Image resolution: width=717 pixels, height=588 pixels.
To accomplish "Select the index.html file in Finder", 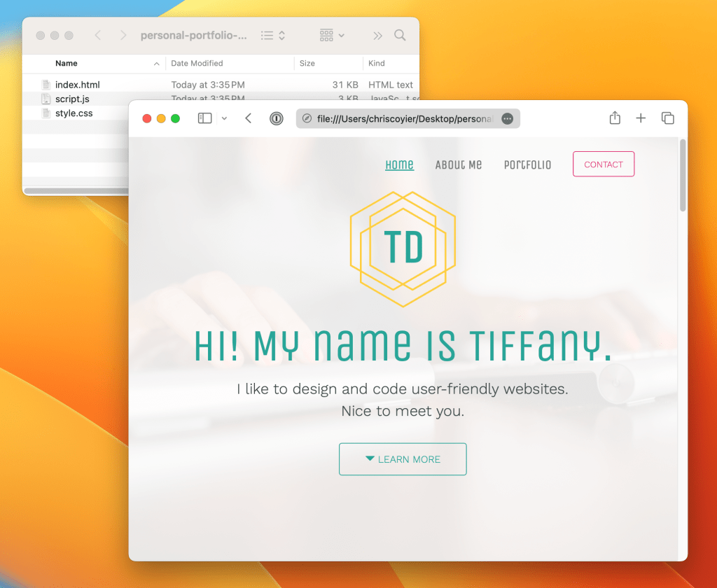I will (77, 85).
